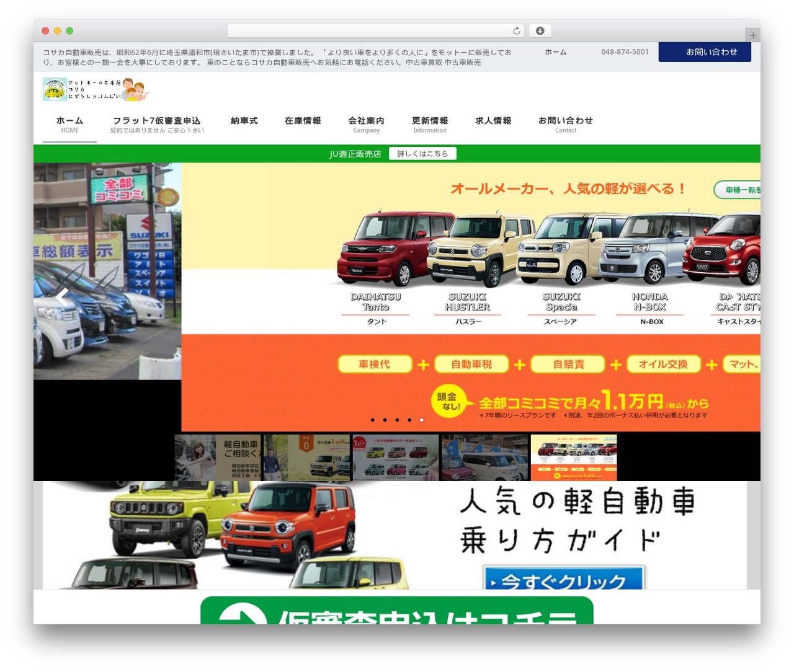
Task: Click the previous slide arrow on carousel
Action: (61, 297)
